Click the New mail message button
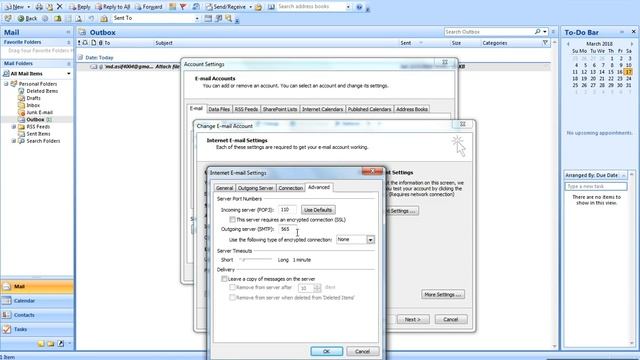 coord(14,7)
